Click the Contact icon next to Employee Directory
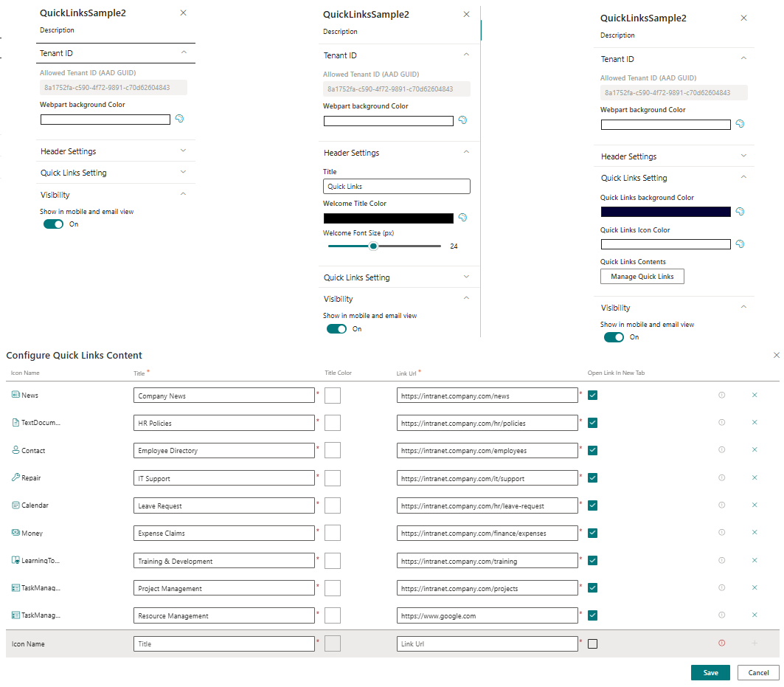The height and width of the screenshot is (687, 784). [x=15, y=450]
